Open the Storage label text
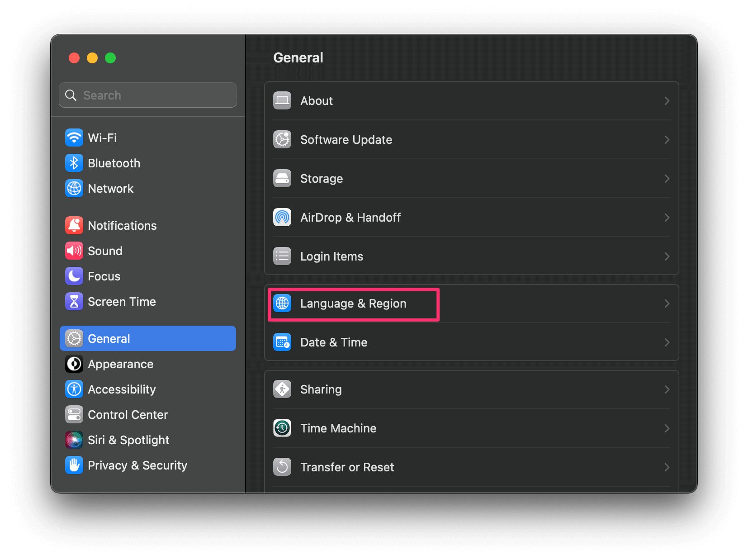The image size is (748, 560). coord(322,179)
